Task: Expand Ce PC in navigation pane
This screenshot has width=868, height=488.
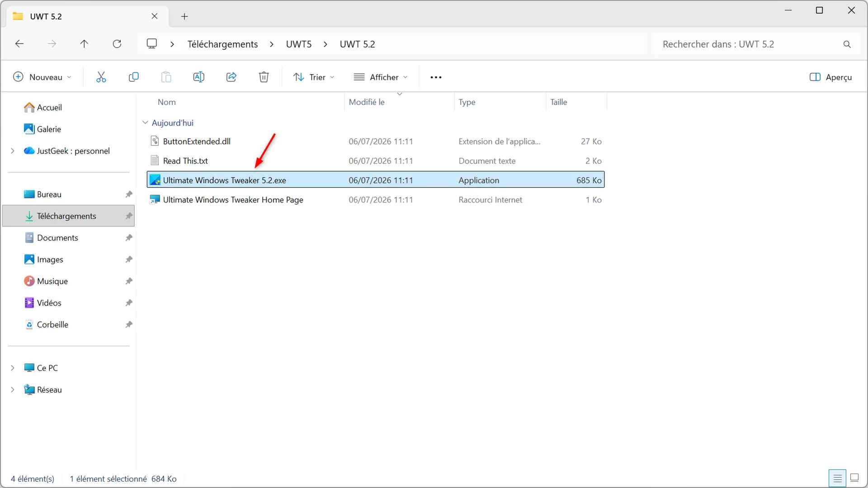Action: (x=13, y=368)
